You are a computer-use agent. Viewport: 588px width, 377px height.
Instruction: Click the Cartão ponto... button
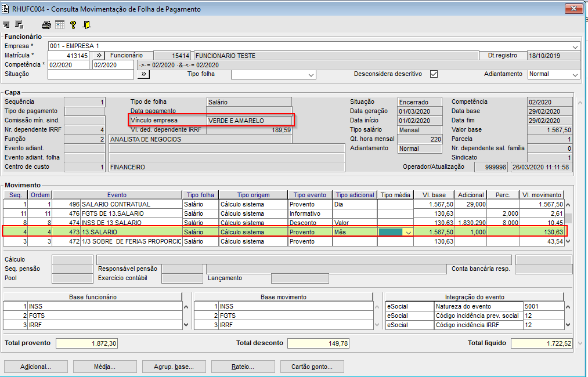click(312, 367)
